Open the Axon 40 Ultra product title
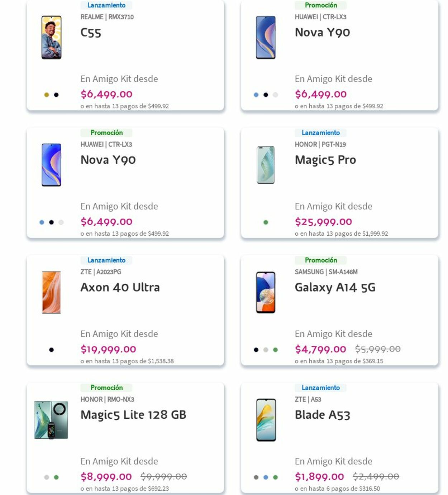 point(120,287)
